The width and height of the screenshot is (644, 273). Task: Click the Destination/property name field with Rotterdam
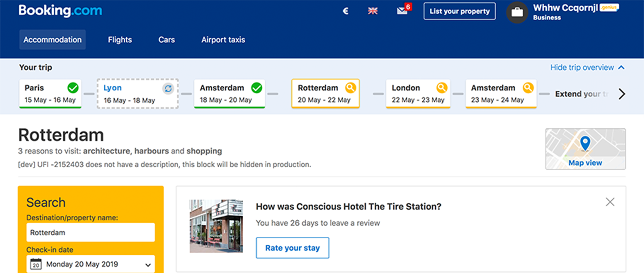coord(91,232)
